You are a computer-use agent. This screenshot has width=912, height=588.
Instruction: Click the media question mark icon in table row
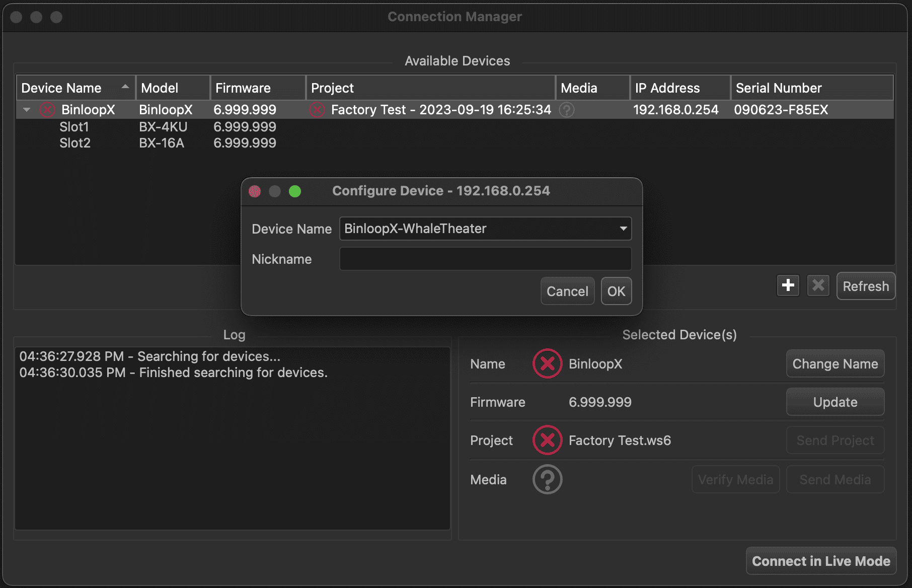(x=567, y=110)
